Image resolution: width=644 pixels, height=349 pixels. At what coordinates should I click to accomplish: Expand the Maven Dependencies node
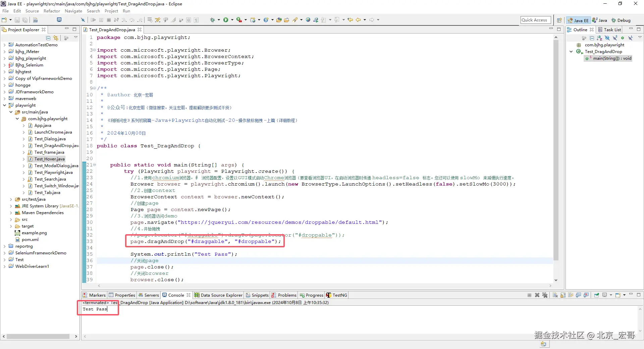click(11, 212)
